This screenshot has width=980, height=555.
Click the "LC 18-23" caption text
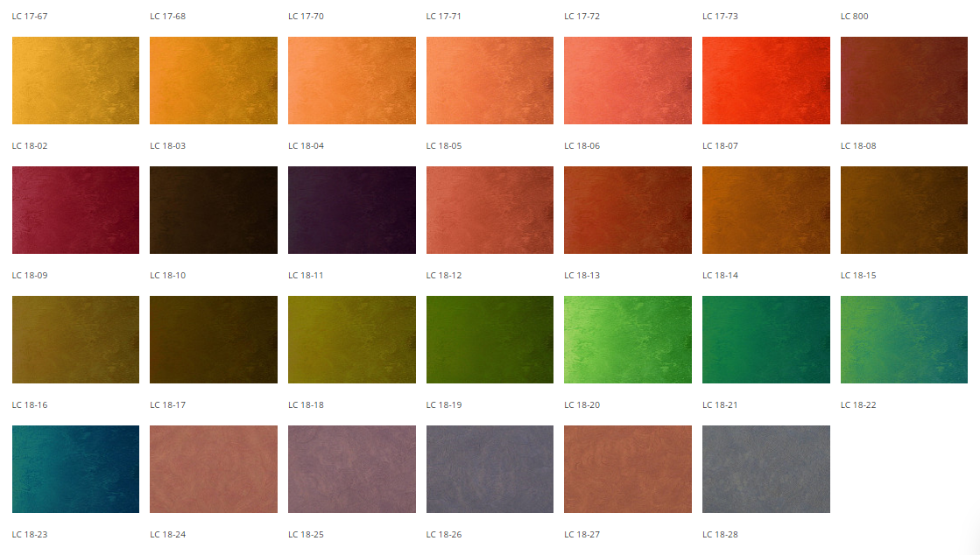click(x=30, y=534)
